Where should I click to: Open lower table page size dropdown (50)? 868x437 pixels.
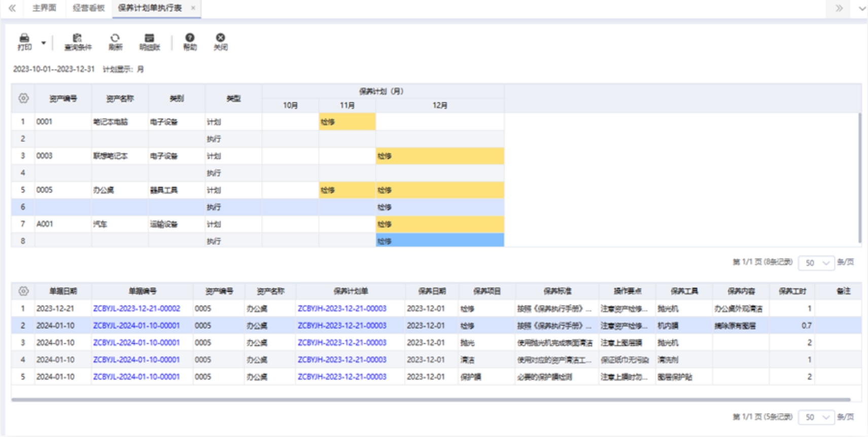816,417
